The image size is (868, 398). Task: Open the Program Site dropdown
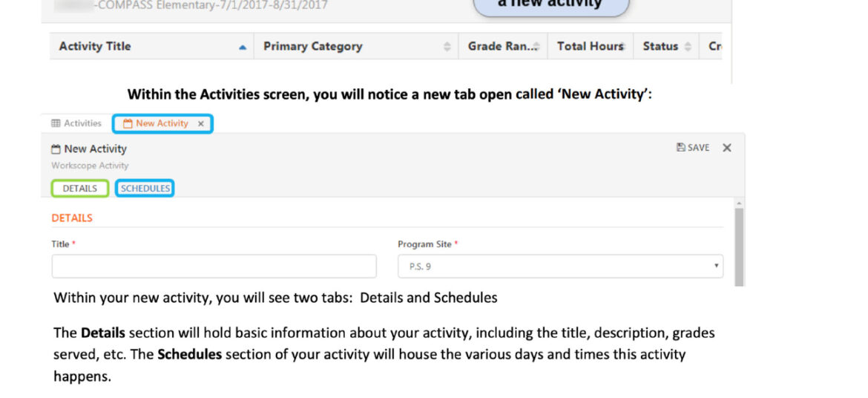pyautogui.click(x=560, y=266)
